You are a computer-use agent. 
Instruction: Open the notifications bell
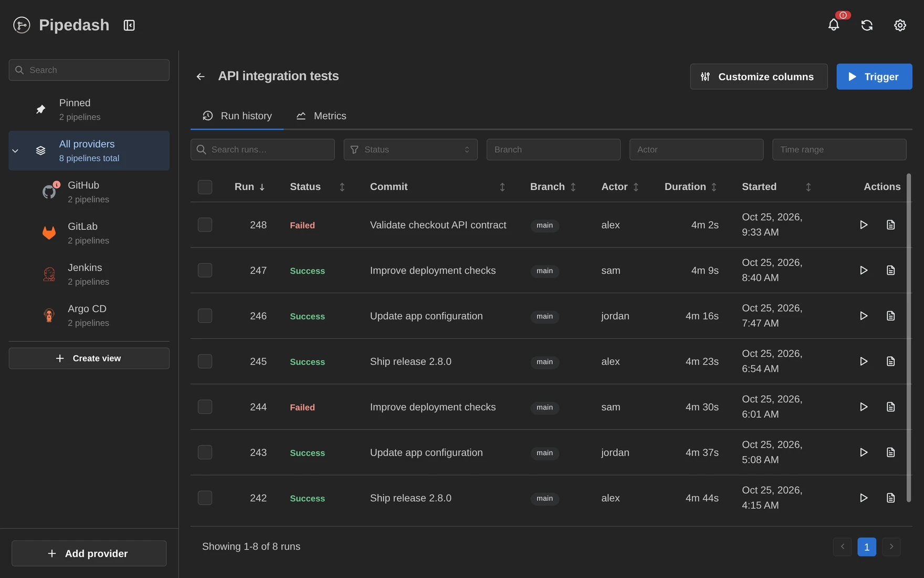click(x=834, y=25)
